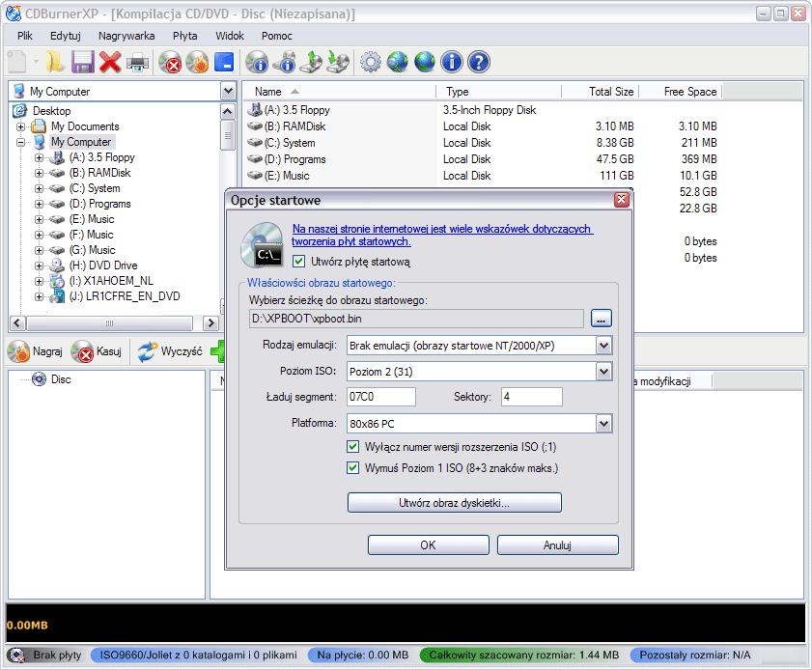812x670 pixels.
Task: Click the red X delete toolbar icon
Action: pos(110,62)
